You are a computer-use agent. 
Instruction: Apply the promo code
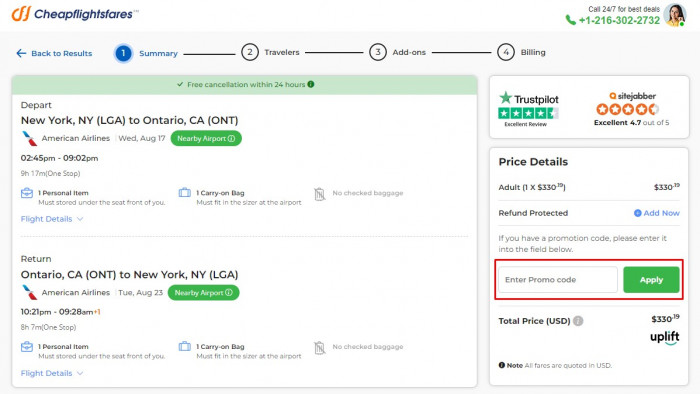tap(651, 280)
